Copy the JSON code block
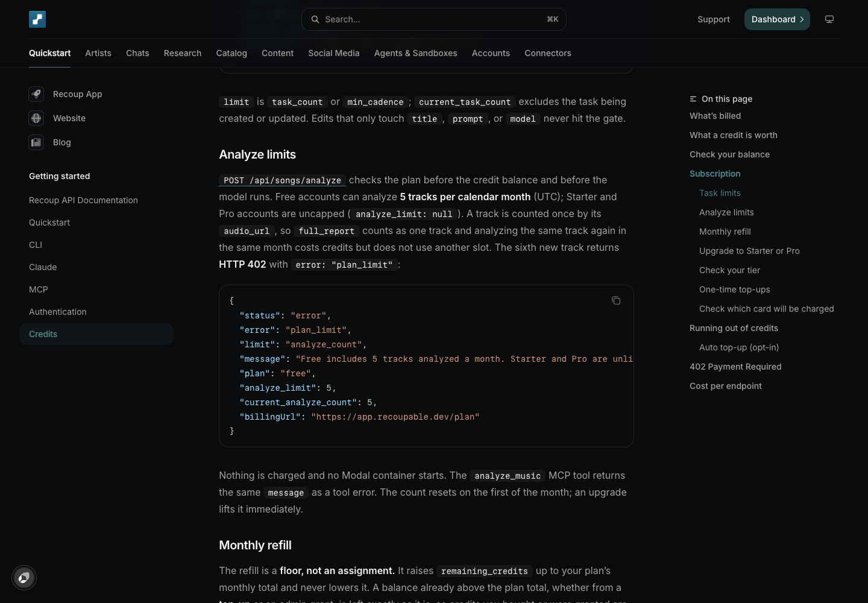The image size is (868, 603). pos(616,300)
